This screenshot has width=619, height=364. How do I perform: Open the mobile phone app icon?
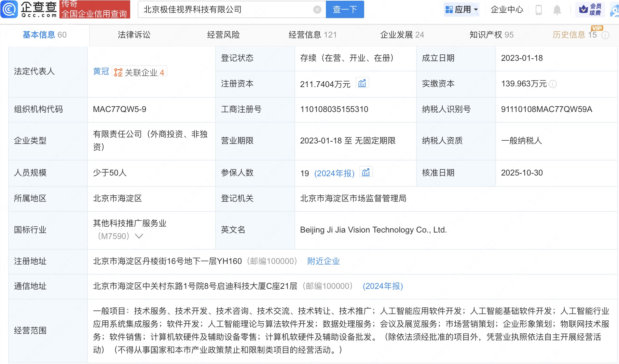538,10
